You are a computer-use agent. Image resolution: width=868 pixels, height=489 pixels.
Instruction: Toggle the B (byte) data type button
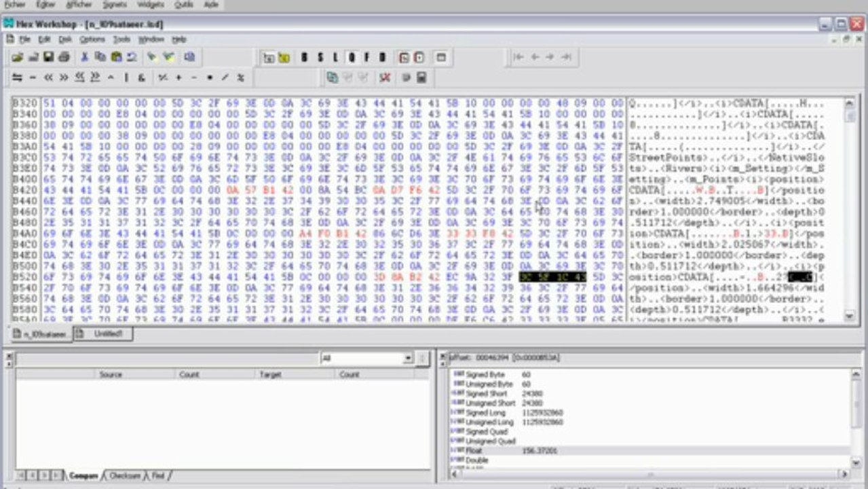pyautogui.click(x=303, y=58)
